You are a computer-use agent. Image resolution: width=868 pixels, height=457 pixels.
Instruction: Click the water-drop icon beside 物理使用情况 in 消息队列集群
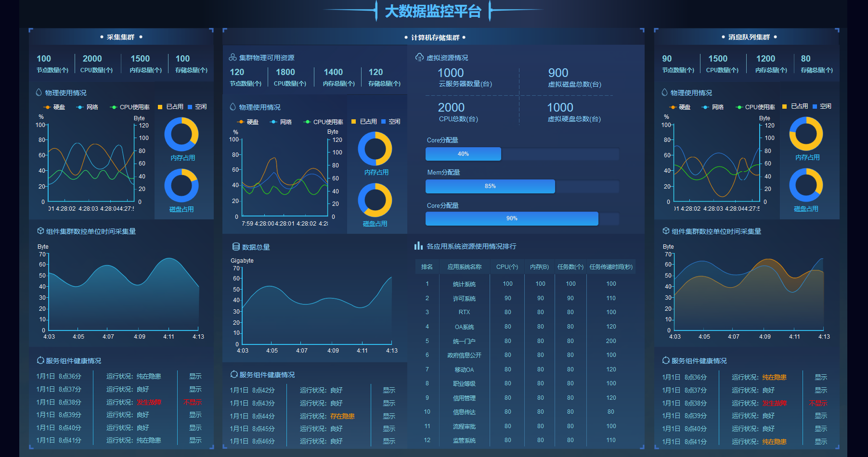(x=664, y=92)
